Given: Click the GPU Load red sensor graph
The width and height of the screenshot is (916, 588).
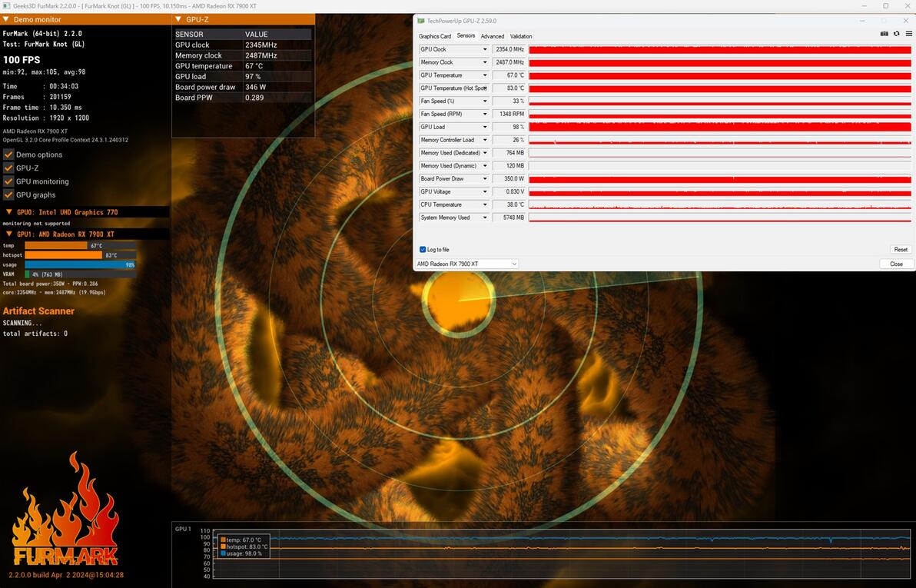Looking at the screenshot, I should 720,127.
